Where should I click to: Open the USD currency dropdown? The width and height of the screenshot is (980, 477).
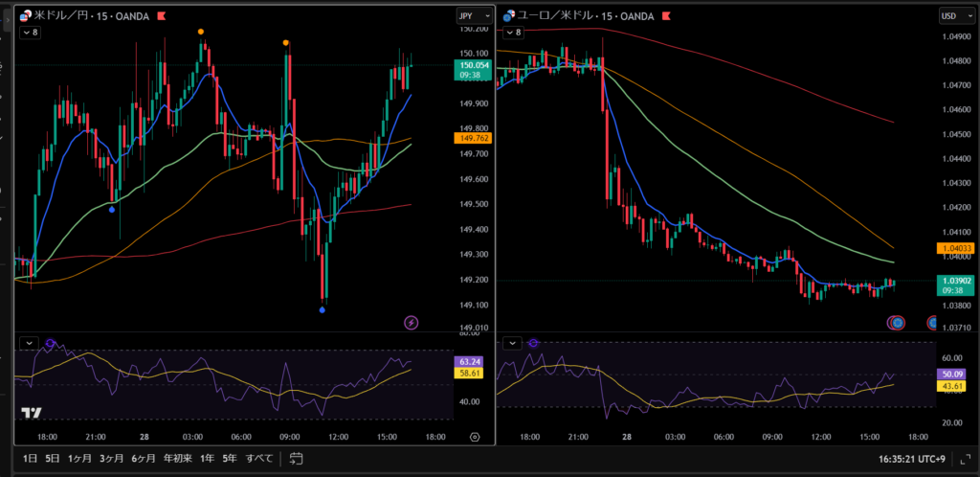click(x=954, y=16)
